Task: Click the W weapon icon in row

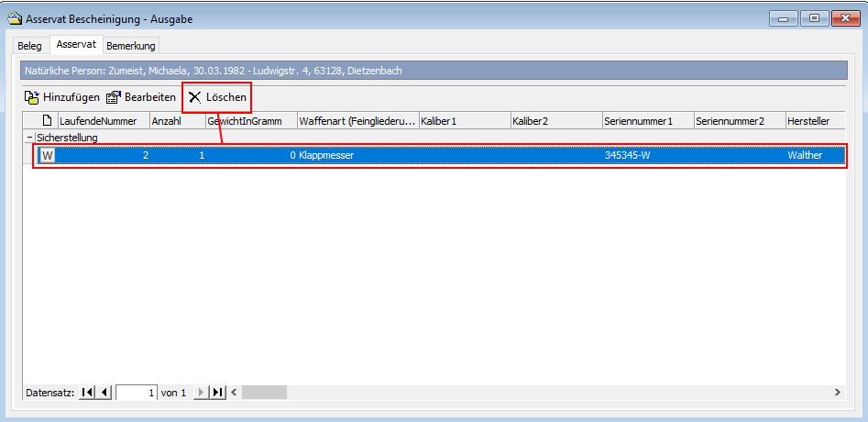Action: point(48,156)
